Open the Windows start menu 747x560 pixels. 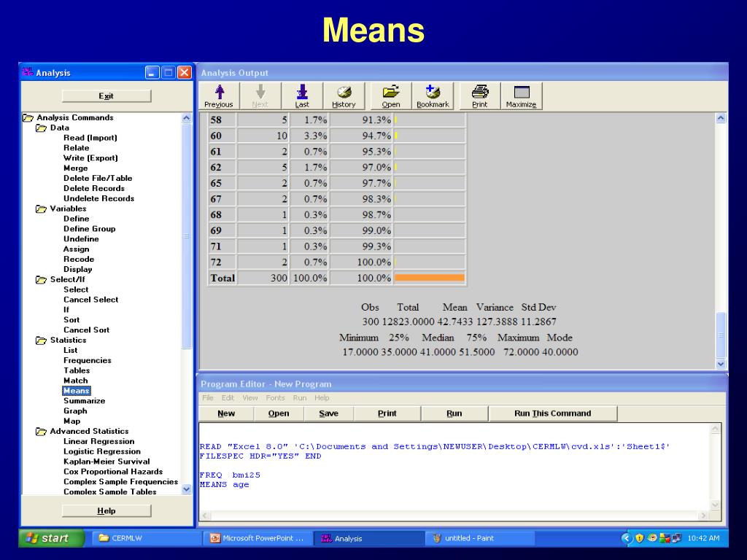coord(52,538)
